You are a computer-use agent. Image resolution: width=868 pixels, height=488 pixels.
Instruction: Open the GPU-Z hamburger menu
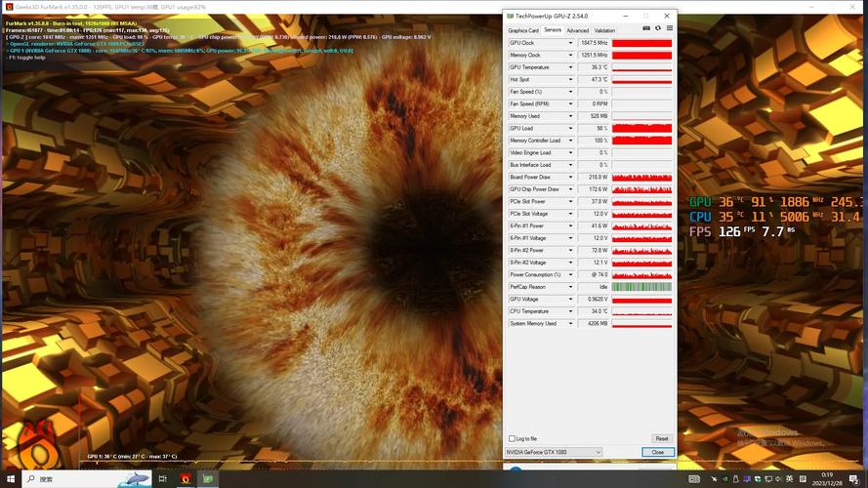pos(669,29)
